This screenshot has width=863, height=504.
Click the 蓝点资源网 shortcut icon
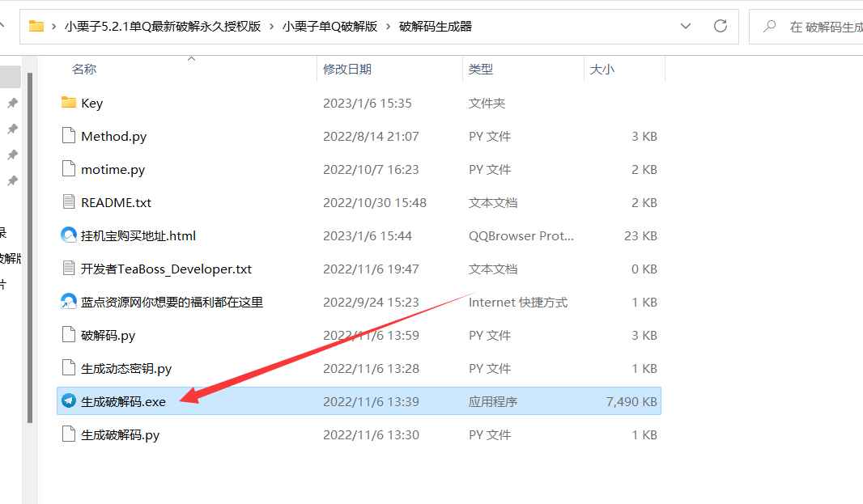(68, 301)
